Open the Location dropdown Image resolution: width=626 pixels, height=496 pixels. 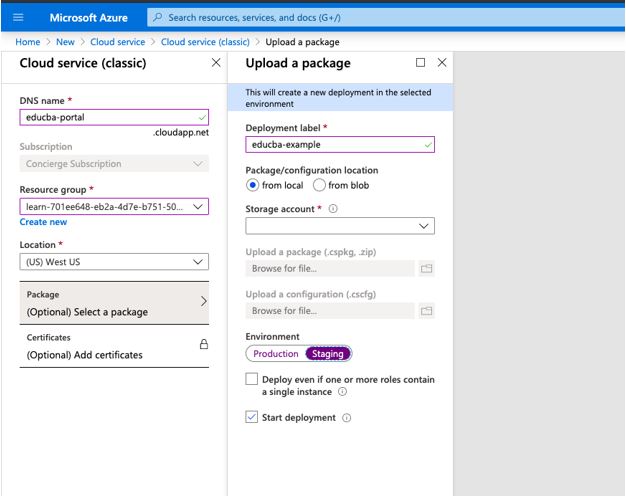tap(114, 262)
